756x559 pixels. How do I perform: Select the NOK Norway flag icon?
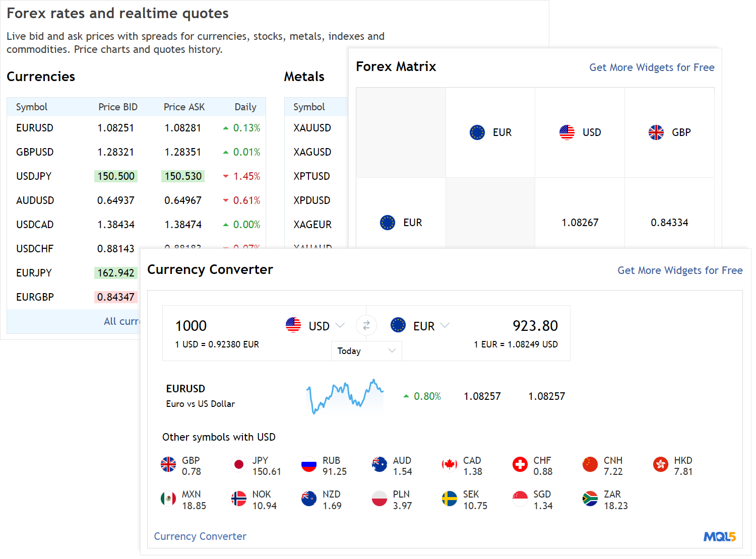(x=239, y=499)
